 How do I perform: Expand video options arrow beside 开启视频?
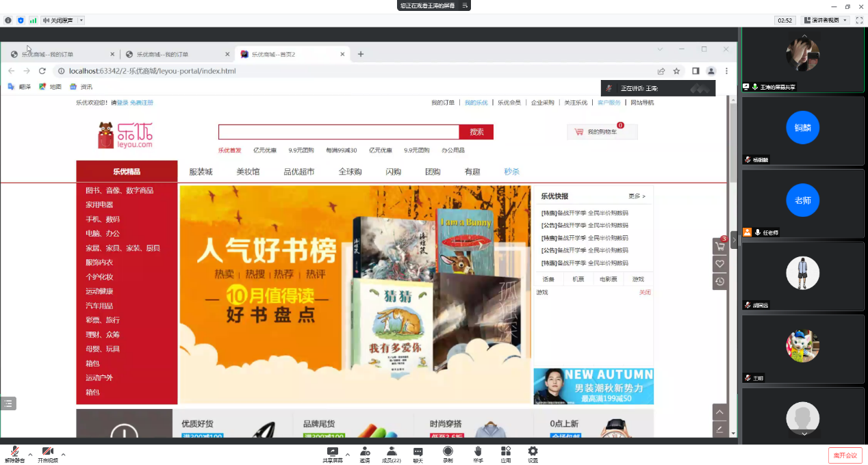coord(64,454)
